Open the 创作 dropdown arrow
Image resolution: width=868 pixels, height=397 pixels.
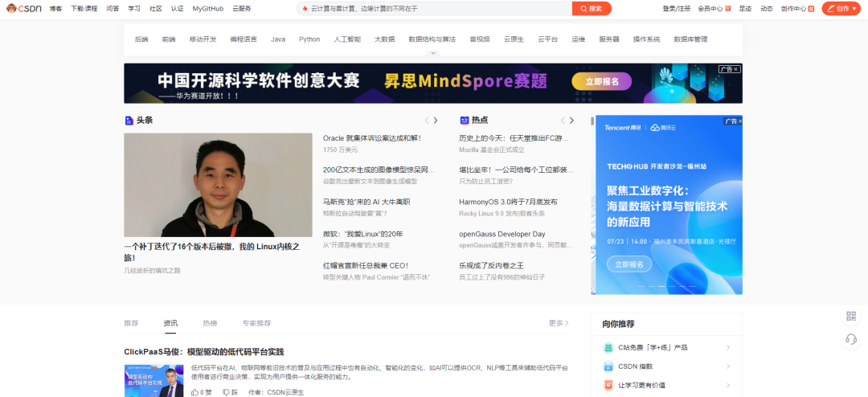tap(854, 8)
